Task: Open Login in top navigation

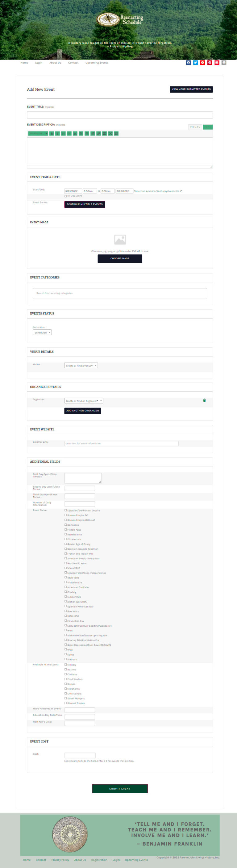Action: tap(39, 63)
